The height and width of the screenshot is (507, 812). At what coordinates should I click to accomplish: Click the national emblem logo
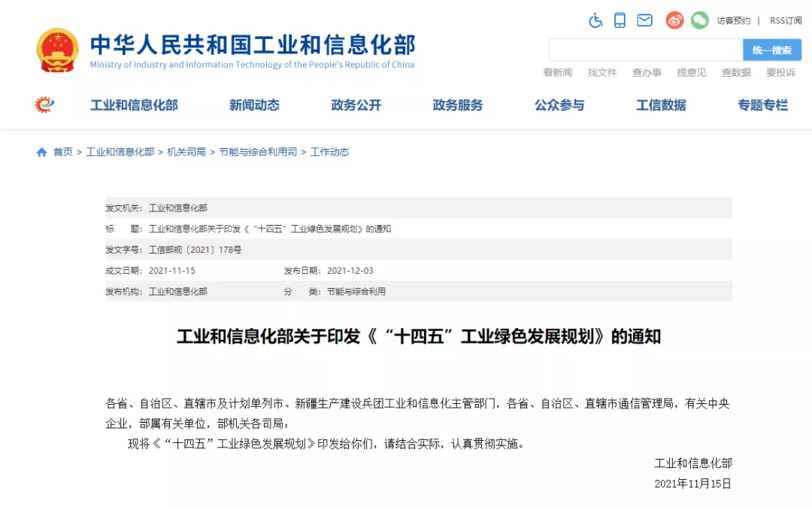[57, 47]
